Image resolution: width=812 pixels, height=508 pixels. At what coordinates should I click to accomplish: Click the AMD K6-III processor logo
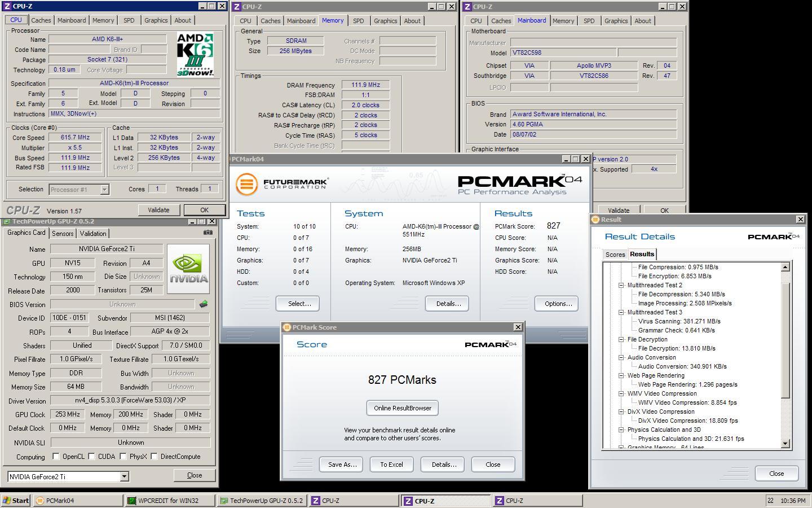click(195, 54)
